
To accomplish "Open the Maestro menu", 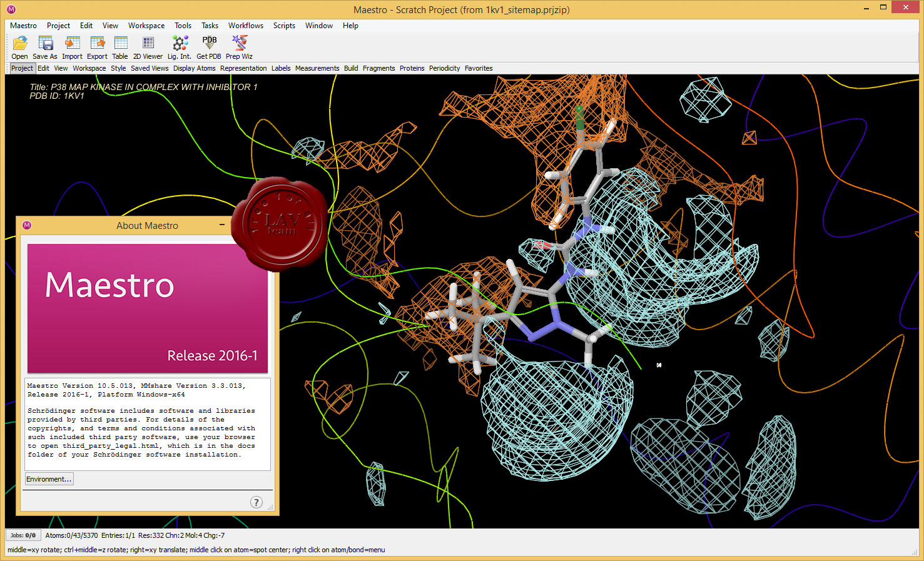I will [x=24, y=26].
